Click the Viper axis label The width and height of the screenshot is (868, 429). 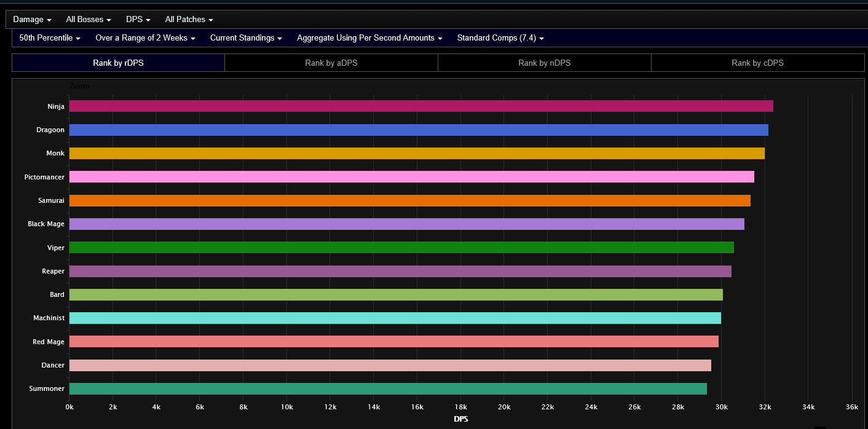[x=56, y=248]
